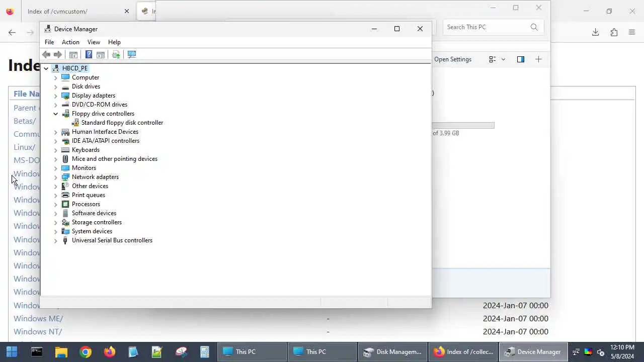Click the Software devices icon
Image resolution: width=644 pixels, height=362 pixels.
click(x=65, y=213)
